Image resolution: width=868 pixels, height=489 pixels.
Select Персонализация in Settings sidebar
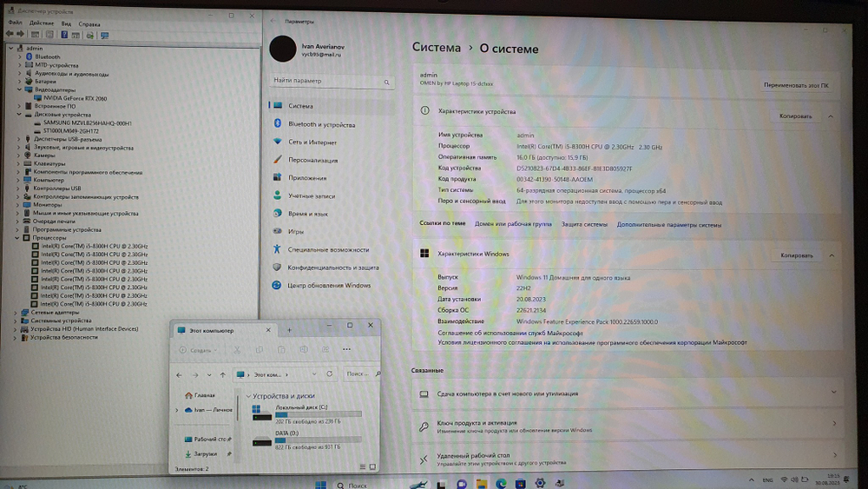point(332,160)
